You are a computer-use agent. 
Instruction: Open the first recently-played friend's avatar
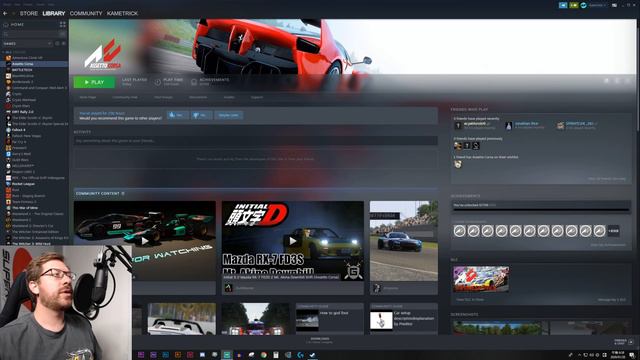point(458,126)
